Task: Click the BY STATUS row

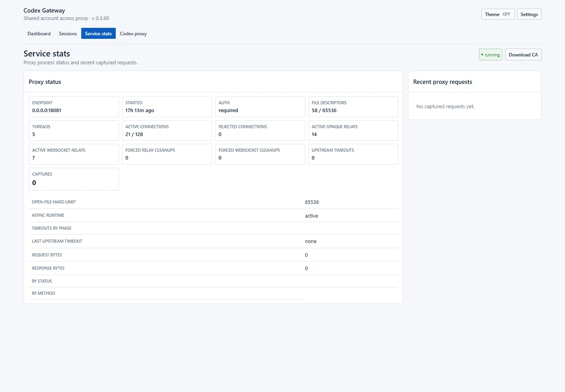Action: 213,281
